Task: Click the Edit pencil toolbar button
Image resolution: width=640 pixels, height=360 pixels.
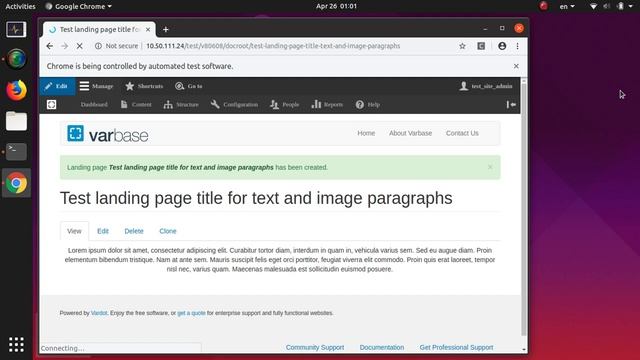Action: [57, 86]
